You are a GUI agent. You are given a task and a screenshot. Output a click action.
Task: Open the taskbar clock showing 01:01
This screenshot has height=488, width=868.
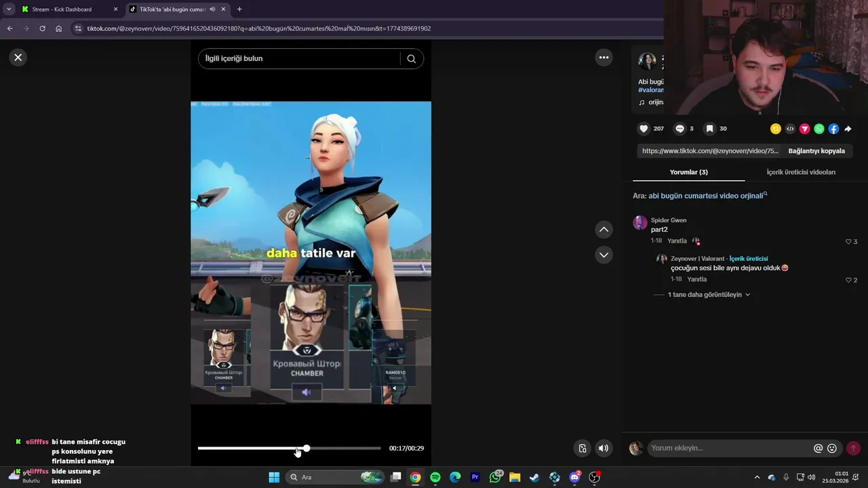[835, 477]
